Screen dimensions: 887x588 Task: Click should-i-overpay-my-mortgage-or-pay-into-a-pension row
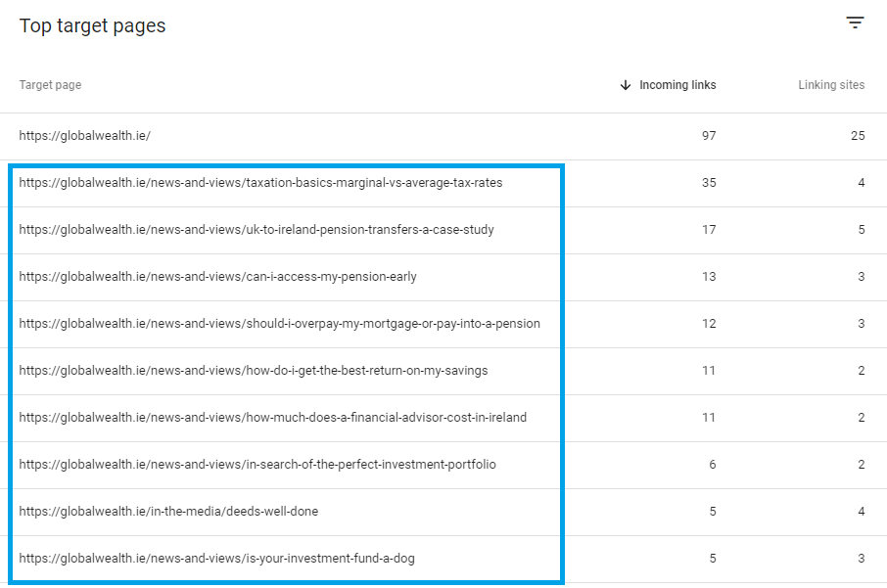pos(279,324)
